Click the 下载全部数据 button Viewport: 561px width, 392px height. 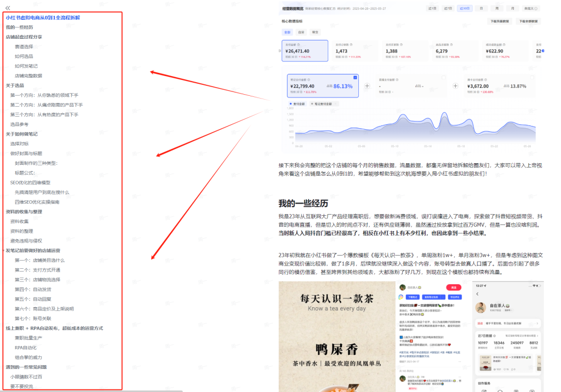tap(528, 21)
